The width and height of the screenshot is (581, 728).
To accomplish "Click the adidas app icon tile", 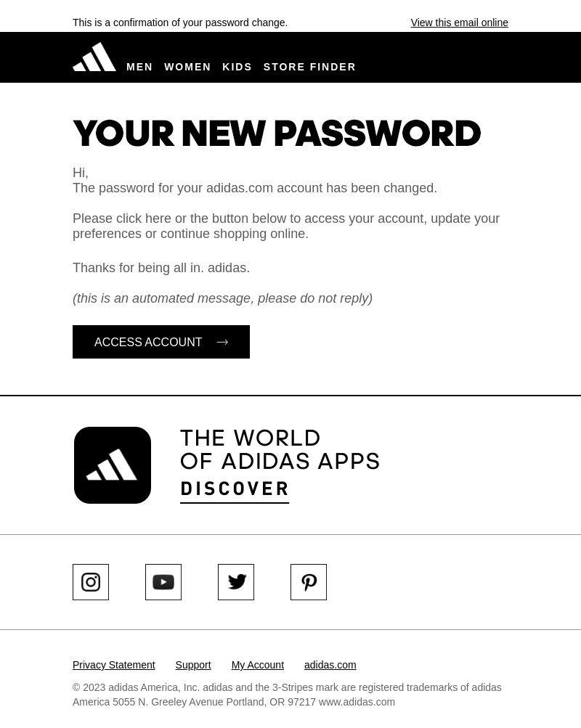I will coord(113,465).
